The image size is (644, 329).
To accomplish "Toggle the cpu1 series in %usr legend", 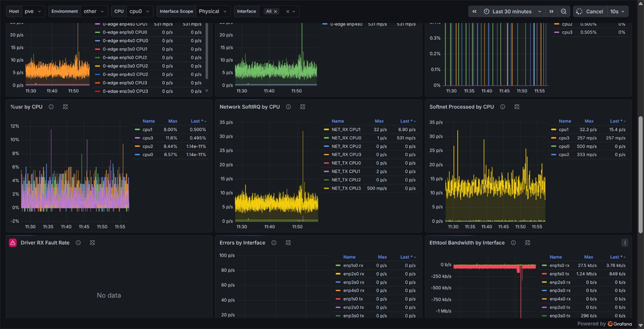I will coord(148,130).
